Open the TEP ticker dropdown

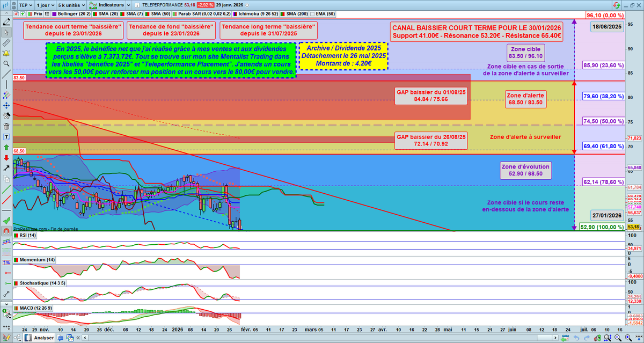(x=26, y=5)
